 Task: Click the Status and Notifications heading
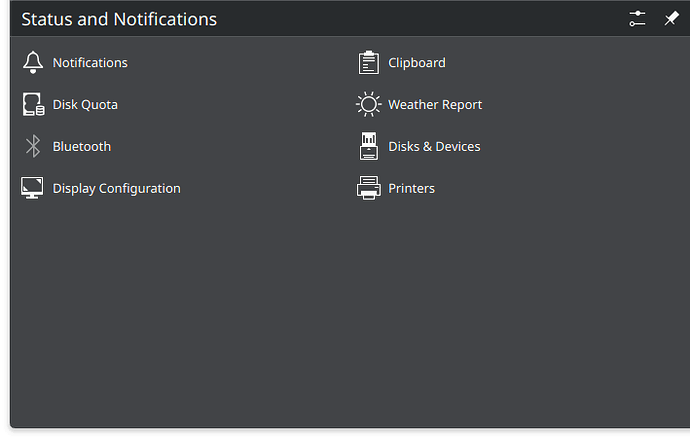pyautogui.click(x=119, y=19)
